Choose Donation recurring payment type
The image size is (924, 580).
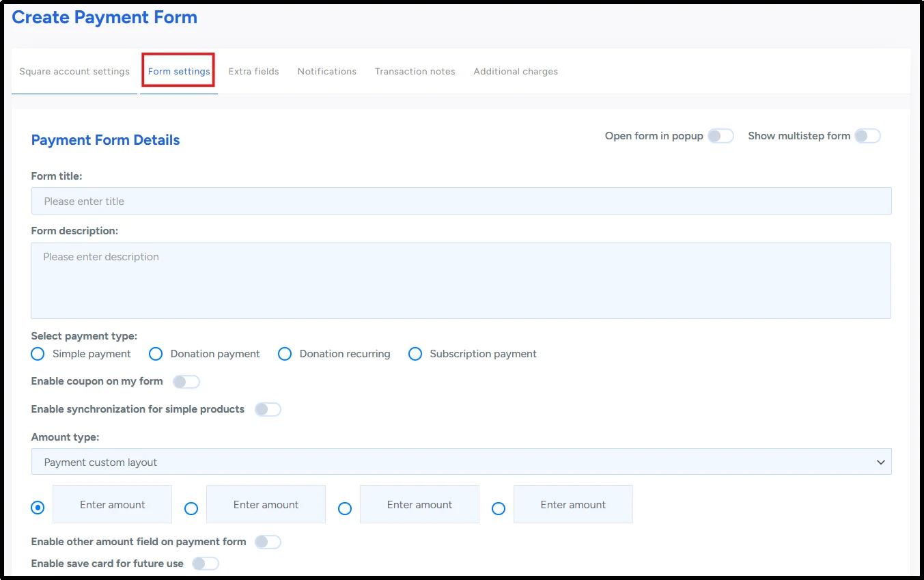[x=285, y=354]
